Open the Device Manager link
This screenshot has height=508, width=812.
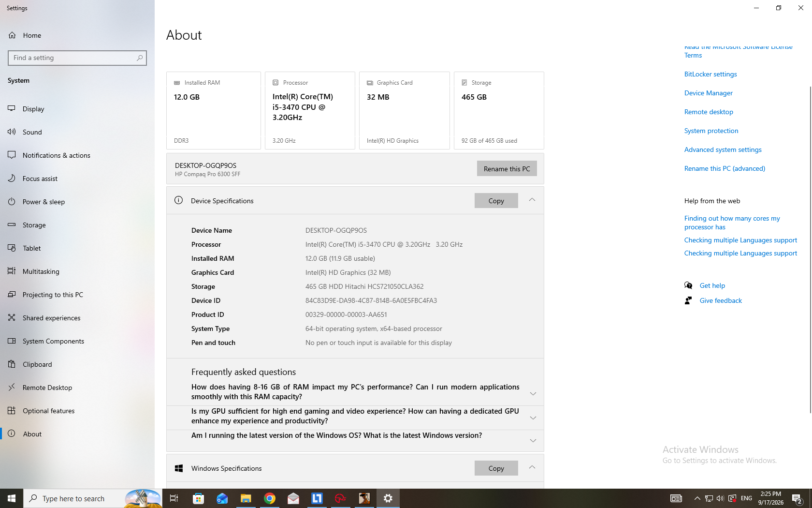click(708, 93)
